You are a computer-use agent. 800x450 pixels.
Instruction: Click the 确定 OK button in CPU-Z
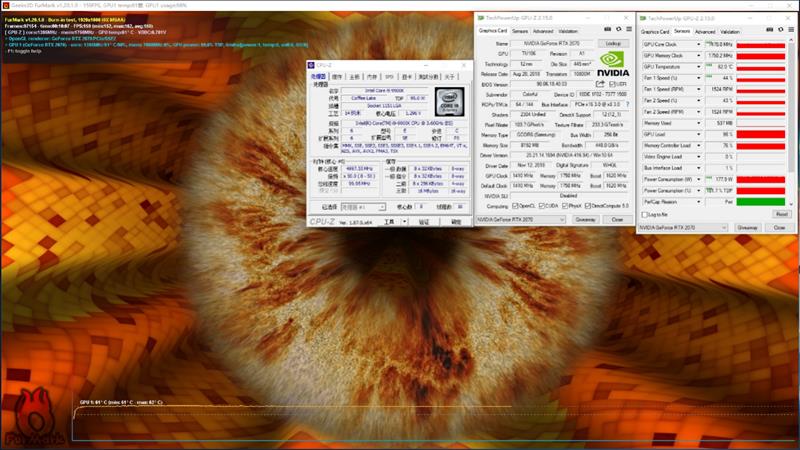[456, 222]
